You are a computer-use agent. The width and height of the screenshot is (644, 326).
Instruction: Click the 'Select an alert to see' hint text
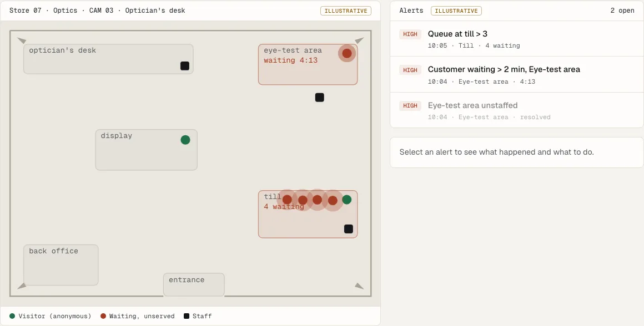(x=496, y=152)
